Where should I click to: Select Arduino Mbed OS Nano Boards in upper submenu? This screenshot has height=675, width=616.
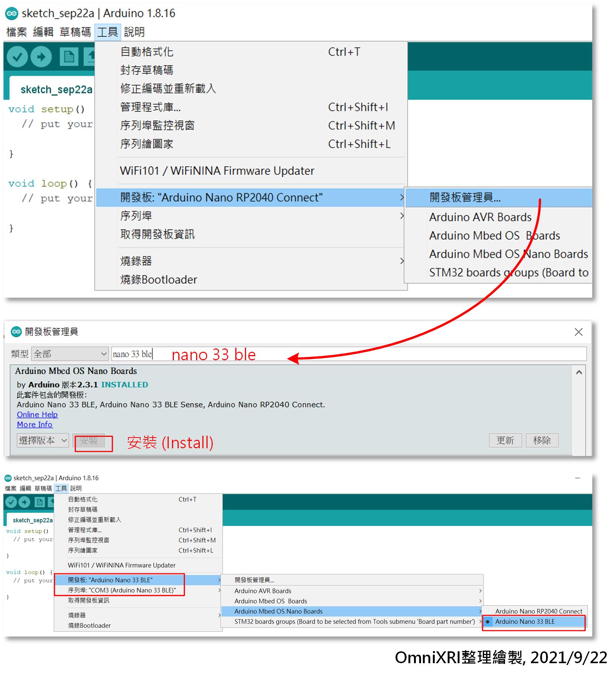click(x=499, y=254)
